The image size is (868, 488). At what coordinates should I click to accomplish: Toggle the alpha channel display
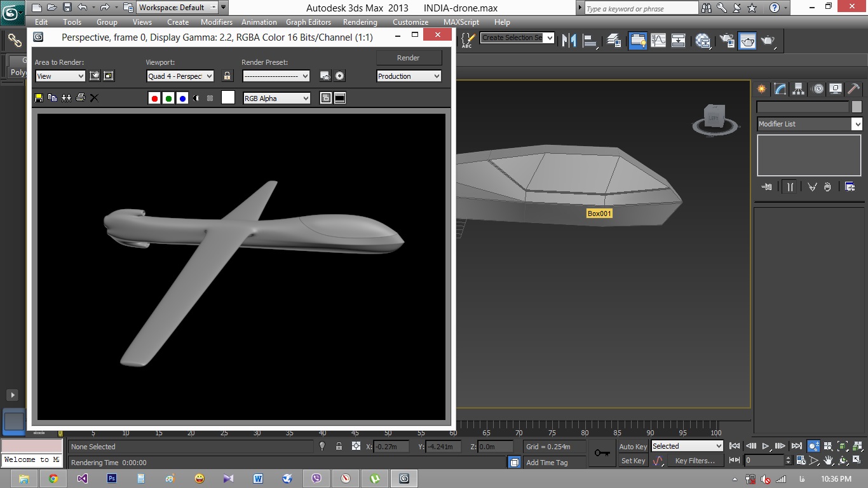coord(196,98)
